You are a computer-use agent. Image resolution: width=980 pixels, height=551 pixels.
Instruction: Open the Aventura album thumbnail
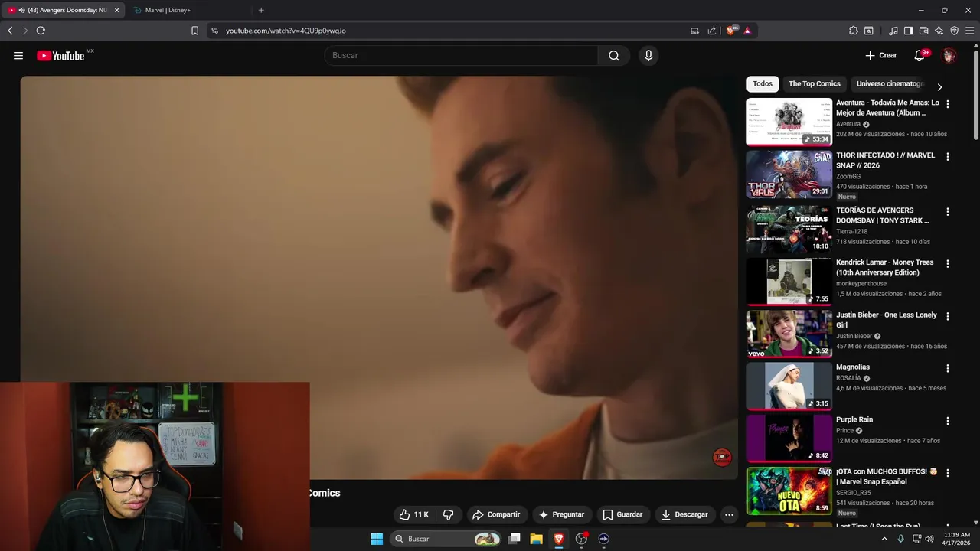click(x=789, y=121)
